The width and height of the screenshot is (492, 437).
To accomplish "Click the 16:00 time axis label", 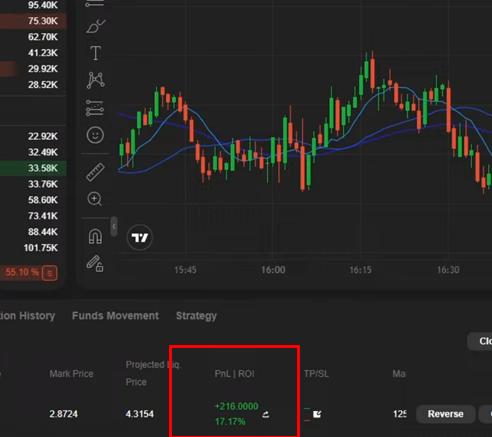I will [273, 270].
